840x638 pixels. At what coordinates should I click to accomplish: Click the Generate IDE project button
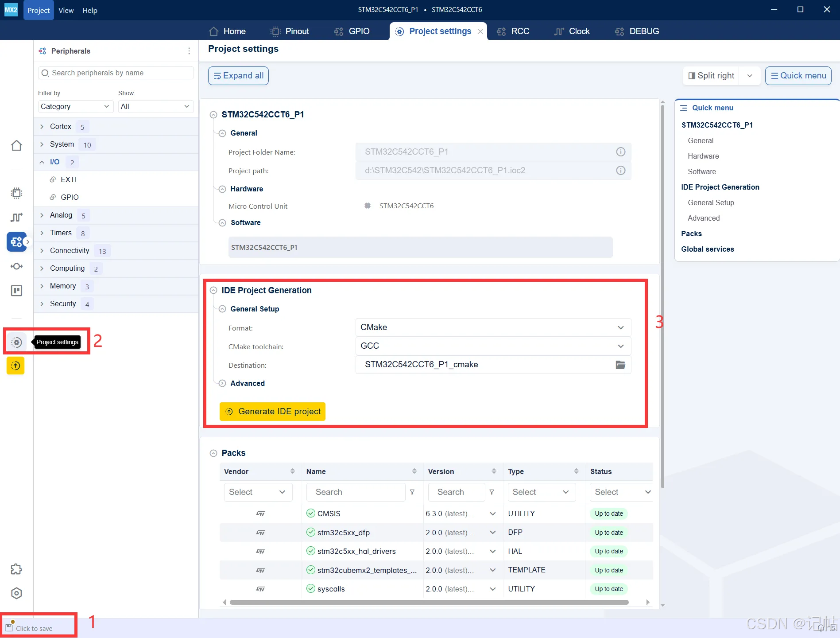tap(272, 412)
